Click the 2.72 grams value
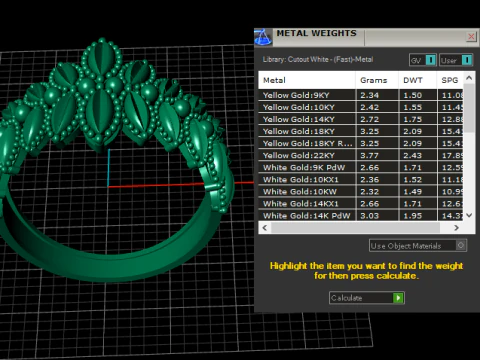 pos(369,119)
